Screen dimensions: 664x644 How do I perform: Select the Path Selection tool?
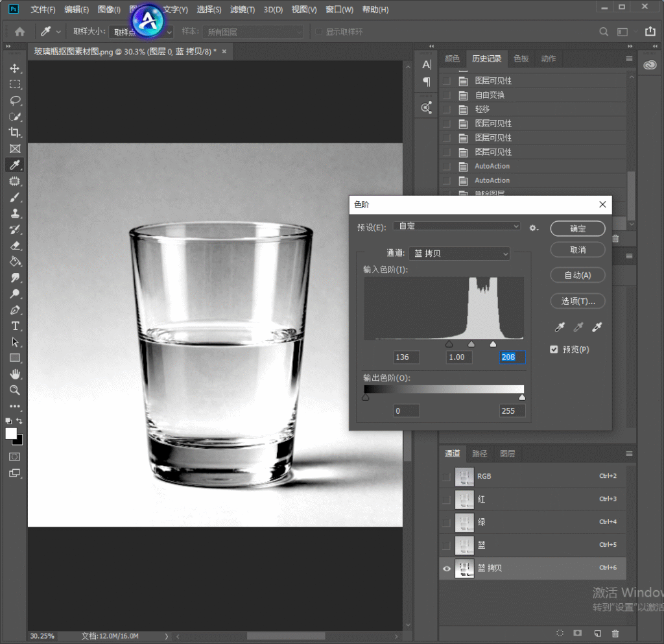pos(15,342)
